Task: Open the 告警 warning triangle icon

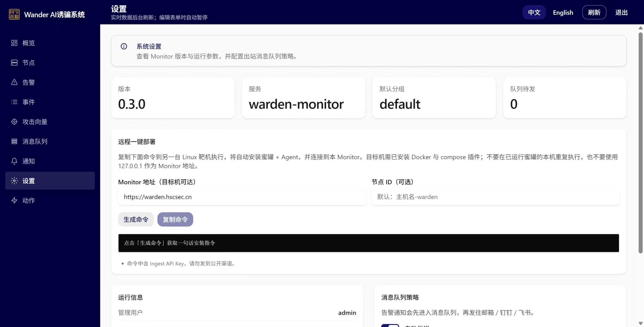Action: point(14,82)
